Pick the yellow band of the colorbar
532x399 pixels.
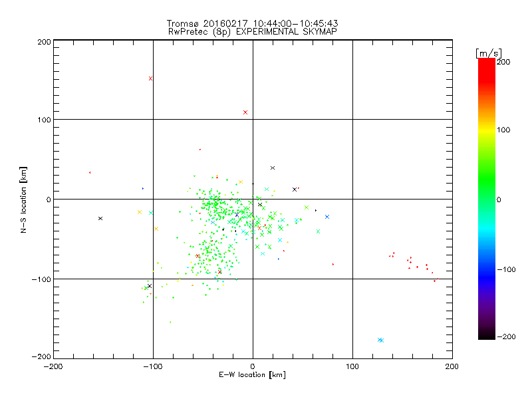(x=487, y=130)
